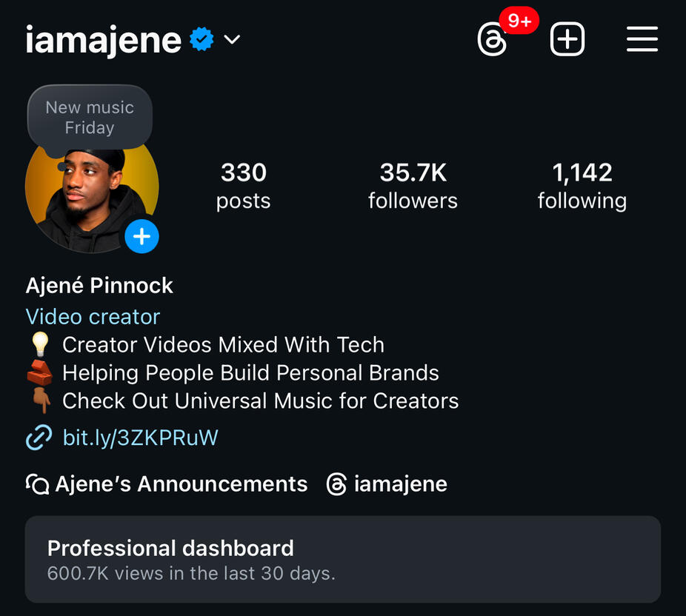Click the blue verified badge
The image size is (686, 616).
pos(202,39)
